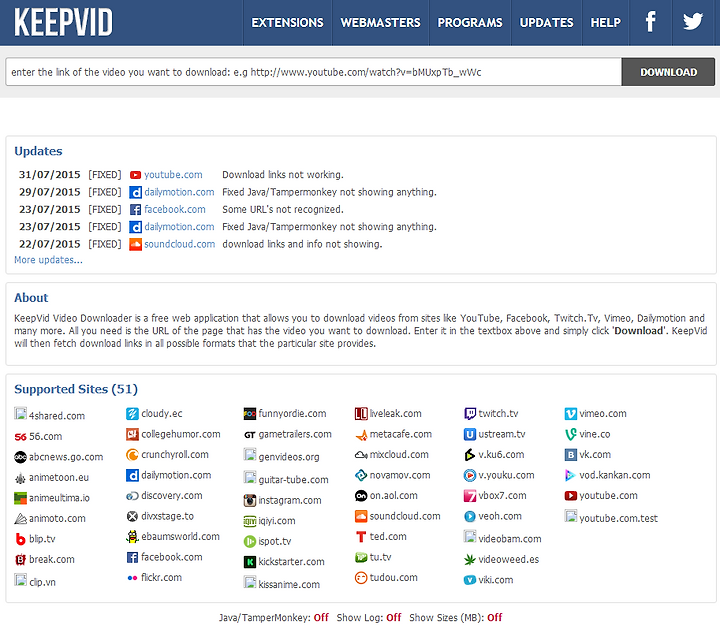Image resolution: width=720 pixels, height=633 pixels.
Task: Click the KEEPVID logo
Action: [63, 22]
